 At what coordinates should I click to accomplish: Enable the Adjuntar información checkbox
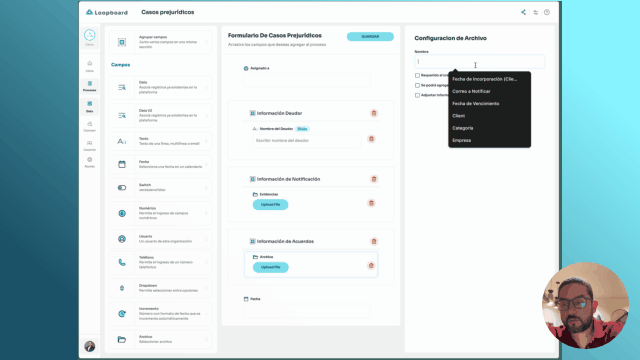click(x=417, y=95)
